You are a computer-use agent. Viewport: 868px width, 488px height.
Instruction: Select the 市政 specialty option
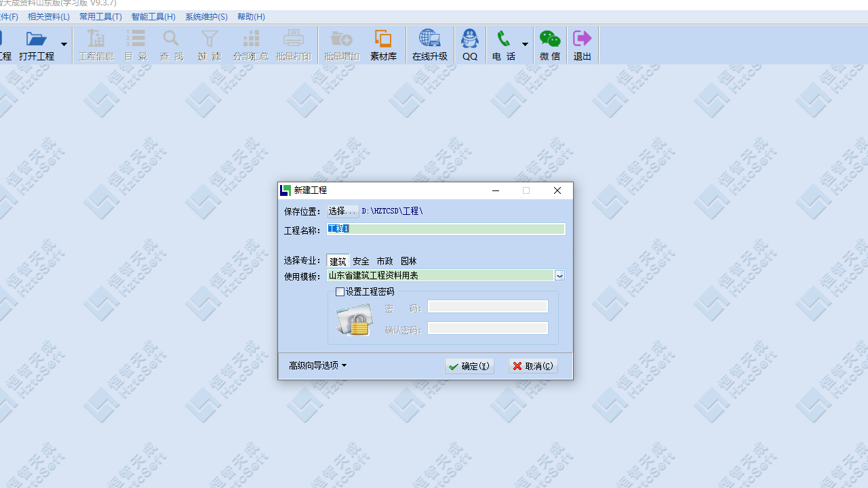(384, 261)
